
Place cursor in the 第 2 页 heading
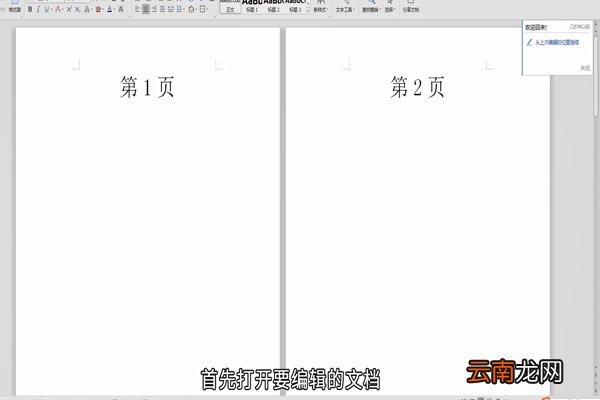click(x=417, y=87)
